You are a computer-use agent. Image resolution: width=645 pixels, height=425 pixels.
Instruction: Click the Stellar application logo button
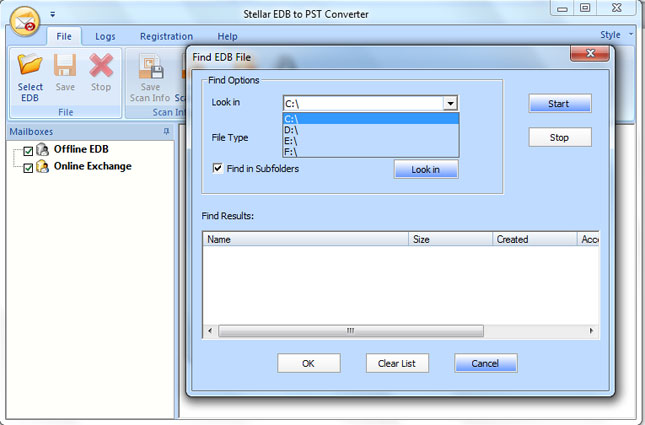tap(22, 21)
